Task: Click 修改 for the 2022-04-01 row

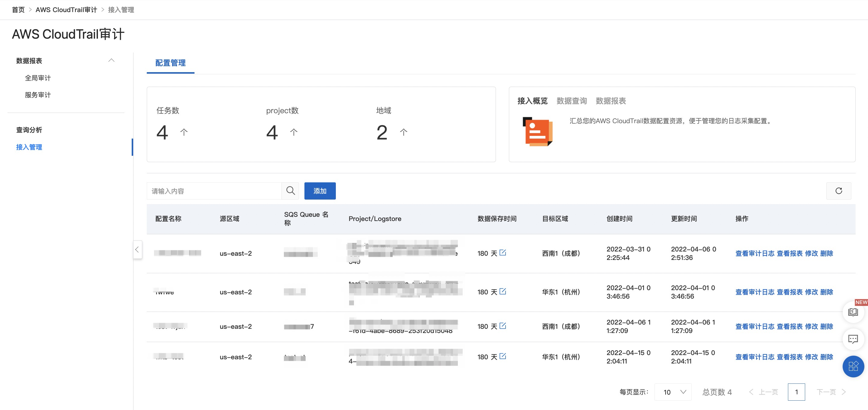Action: pyautogui.click(x=812, y=292)
